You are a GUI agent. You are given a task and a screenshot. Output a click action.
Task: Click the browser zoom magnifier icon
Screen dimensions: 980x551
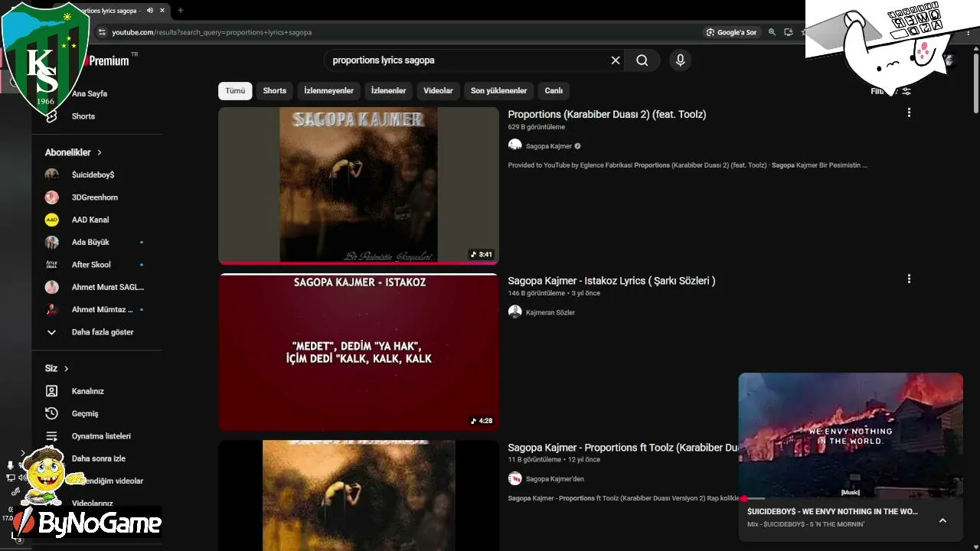pos(772,32)
